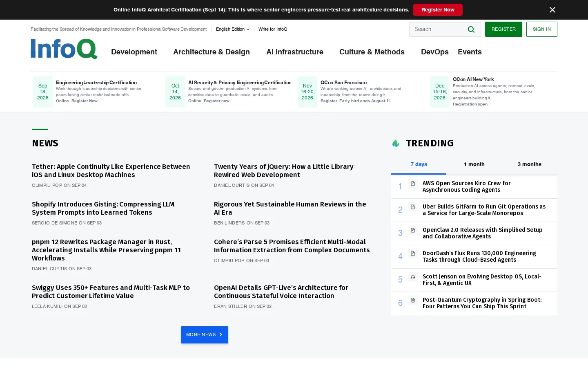
Task: Open pnpm 12 Rewrites Package Manager article
Action: (106, 250)
